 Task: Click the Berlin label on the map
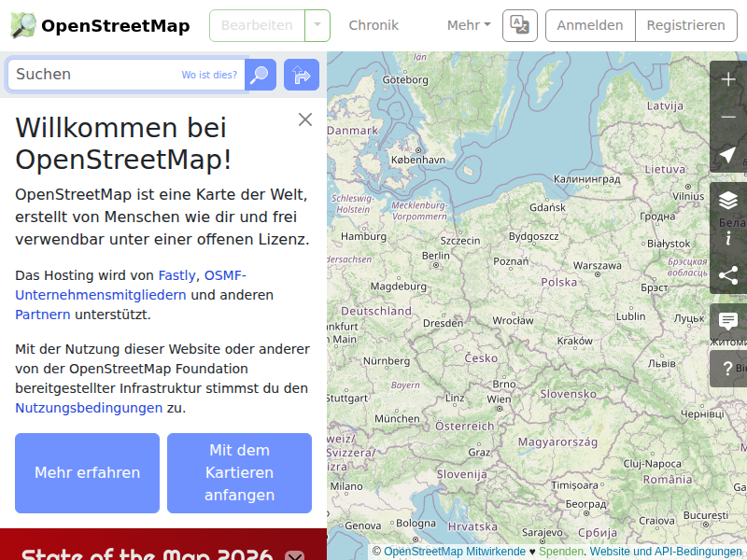tap(436, 256)
